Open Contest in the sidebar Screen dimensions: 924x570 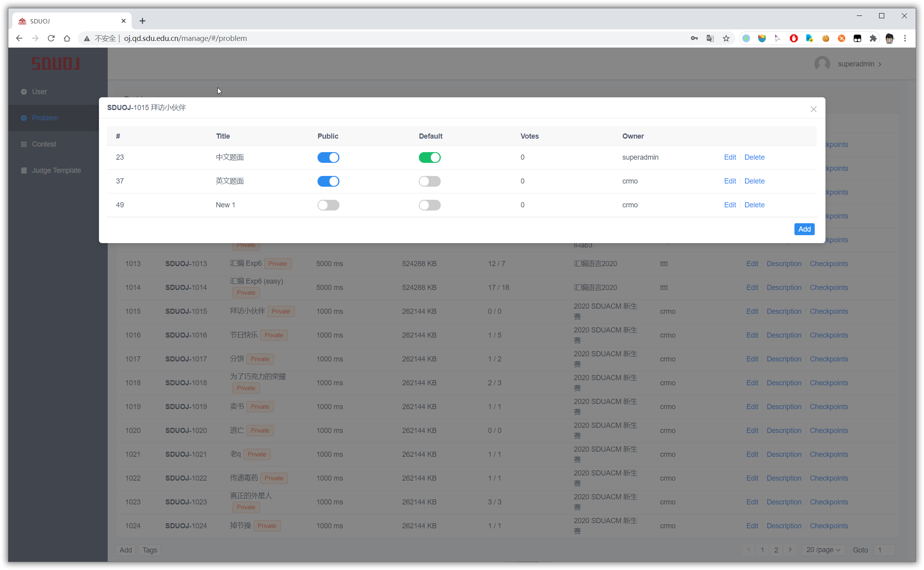[44, 144]
